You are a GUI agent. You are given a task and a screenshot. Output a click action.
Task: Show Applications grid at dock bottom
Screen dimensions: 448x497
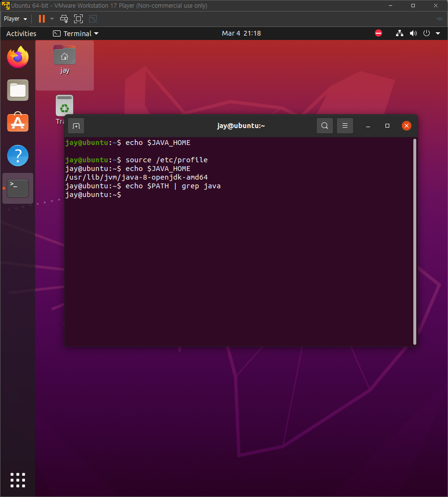pyautogui.click(x=18, y=480)
